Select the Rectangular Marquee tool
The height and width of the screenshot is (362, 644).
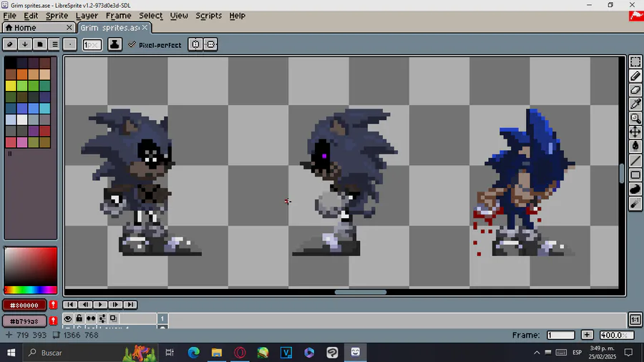635,62
